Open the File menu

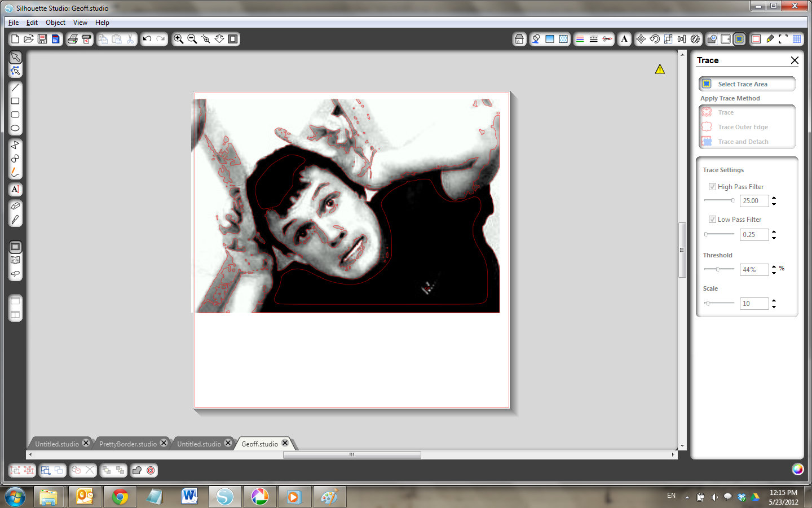pos(14,23)
